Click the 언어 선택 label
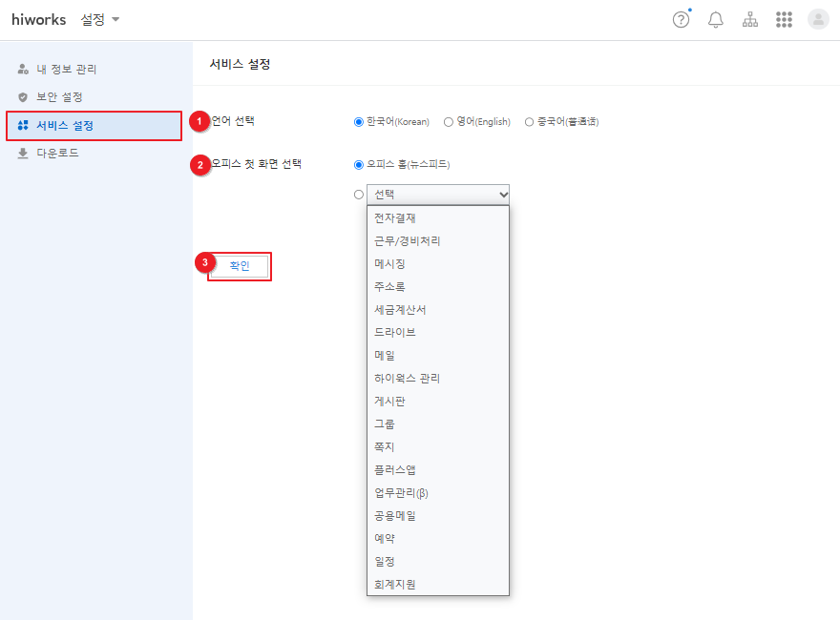The image size is (840, 620). pos(233,121)
